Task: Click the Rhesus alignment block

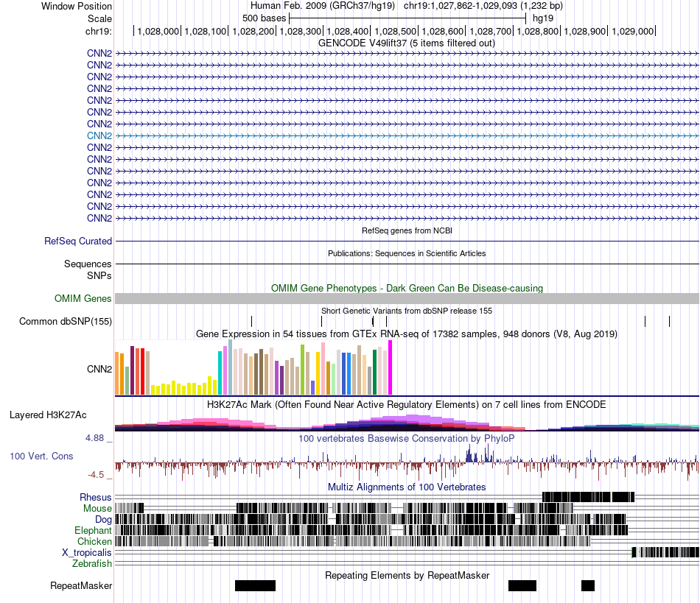Action: tap(588, 497)
